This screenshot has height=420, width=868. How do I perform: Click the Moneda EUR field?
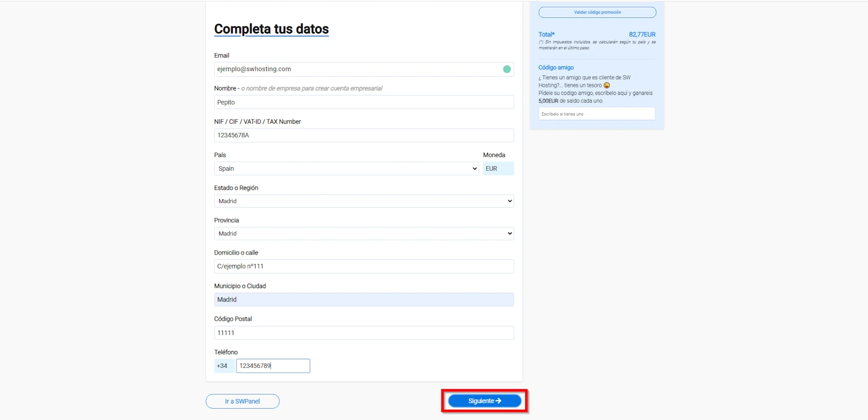(498, 169)
